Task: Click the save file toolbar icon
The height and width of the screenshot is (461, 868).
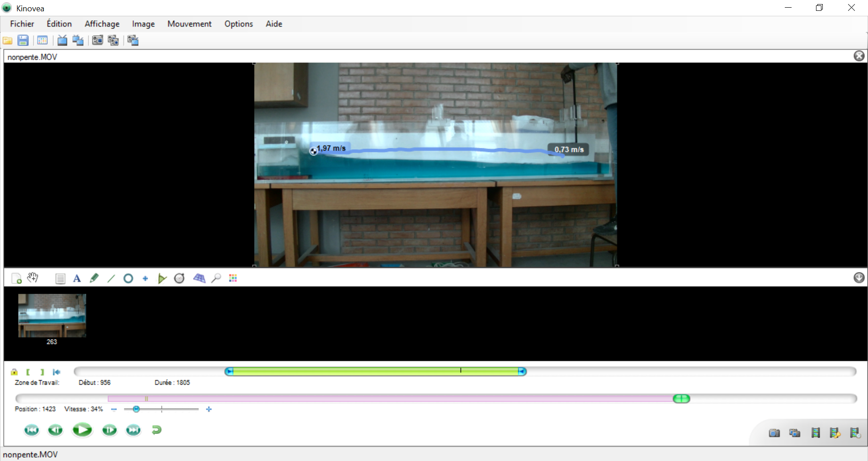Action: tap(23, 41)
